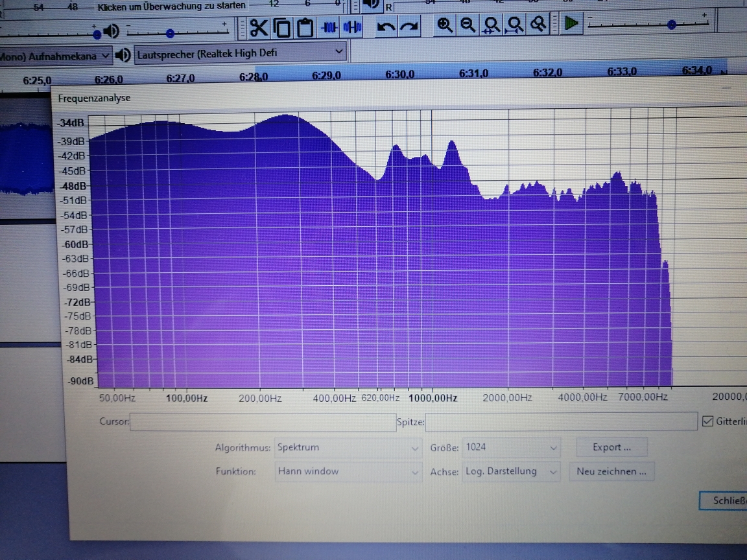Open the Lautsprecher output device dropdown

click(240, 53)
